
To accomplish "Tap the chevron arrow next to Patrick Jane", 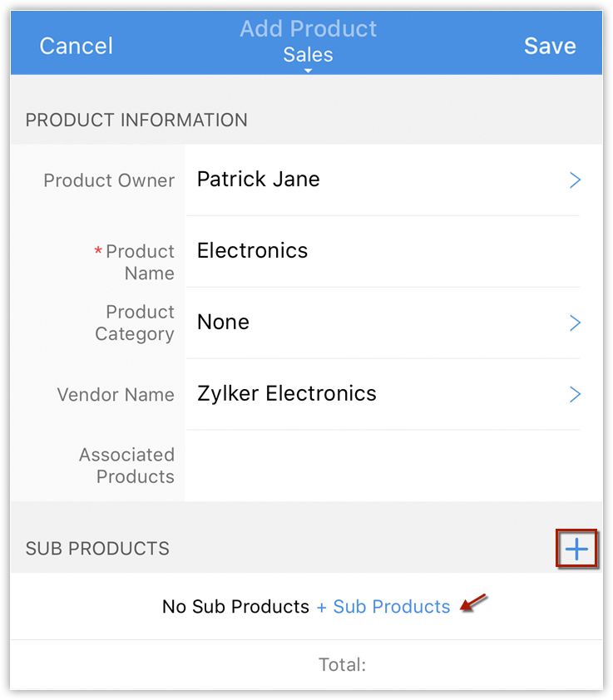I will [575, 180].
